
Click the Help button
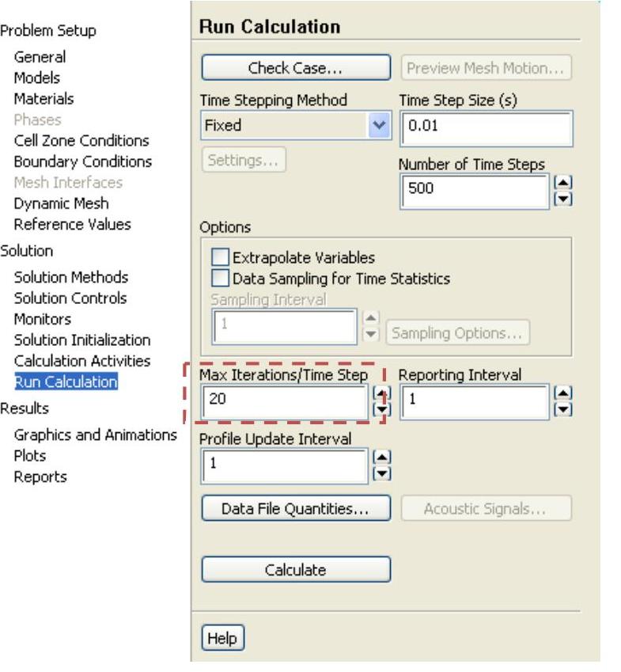pos(222,639)
